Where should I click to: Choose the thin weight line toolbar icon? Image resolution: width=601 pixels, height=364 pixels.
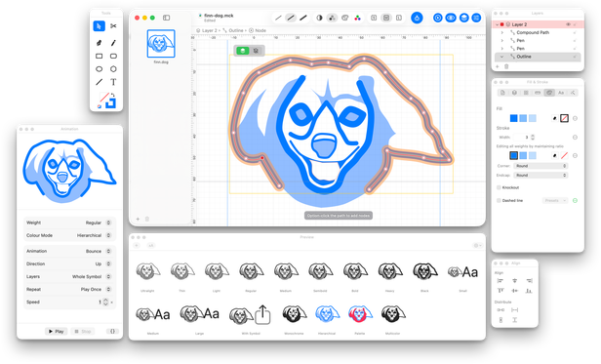(278, 18)
